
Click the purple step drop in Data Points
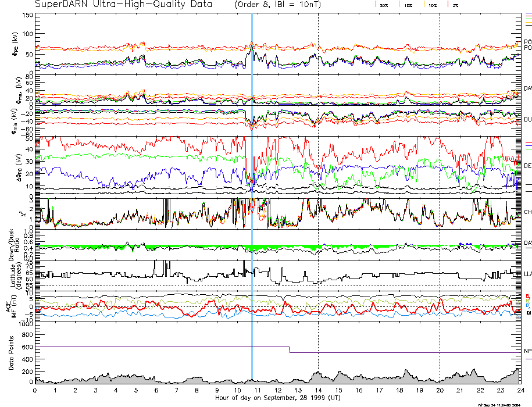[x=290, y=349]
